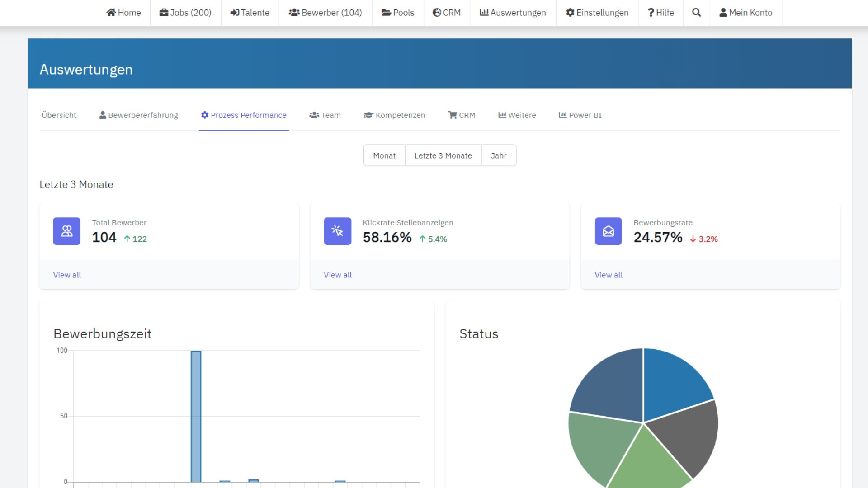Click the Klickrate Stellenanzeigen cursor icon
Screen dimensions: 868x488
pos(337,231)
